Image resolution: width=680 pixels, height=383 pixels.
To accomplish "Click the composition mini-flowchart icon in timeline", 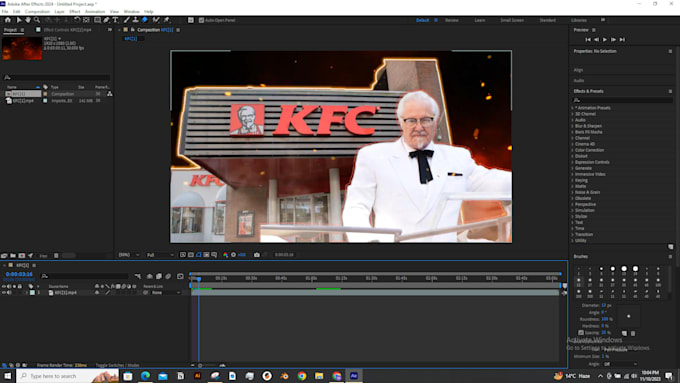I will click(138, 276).
